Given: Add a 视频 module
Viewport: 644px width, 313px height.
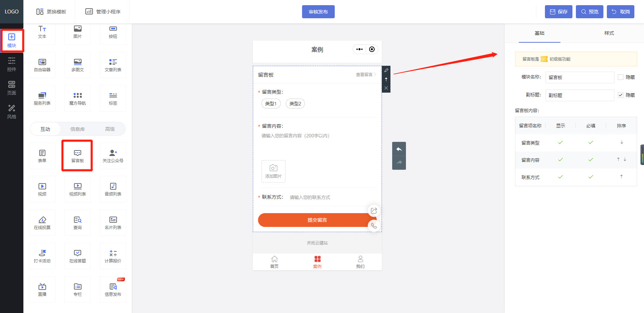Looking at the screenshot, I should click(42, 189).
